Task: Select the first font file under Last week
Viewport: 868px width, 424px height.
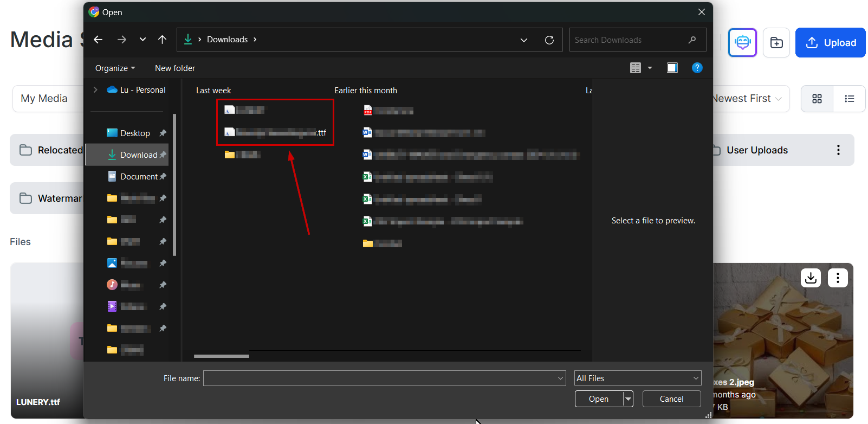Action: pyautogui.click(x=244, y=110)
